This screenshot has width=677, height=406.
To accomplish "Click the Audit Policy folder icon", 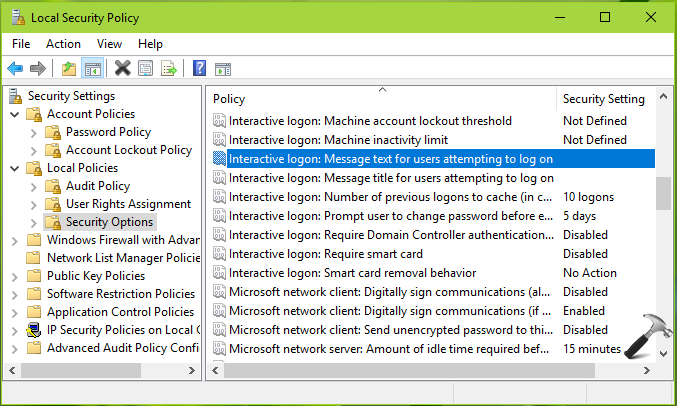I will click(x=53, y=186).
